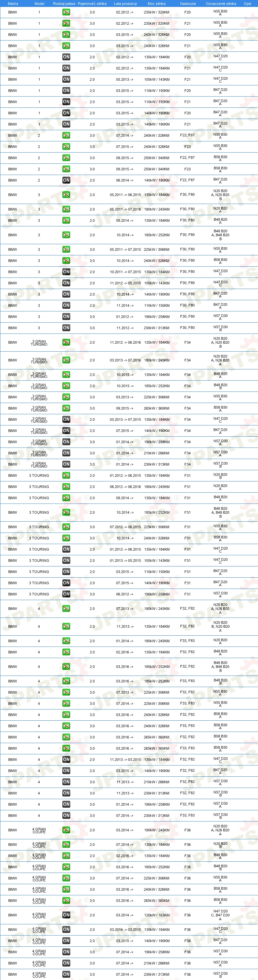Click petrol icon for BMW 3 F30 225kW row
258x980 pixels.
click(x=66, y=249)
